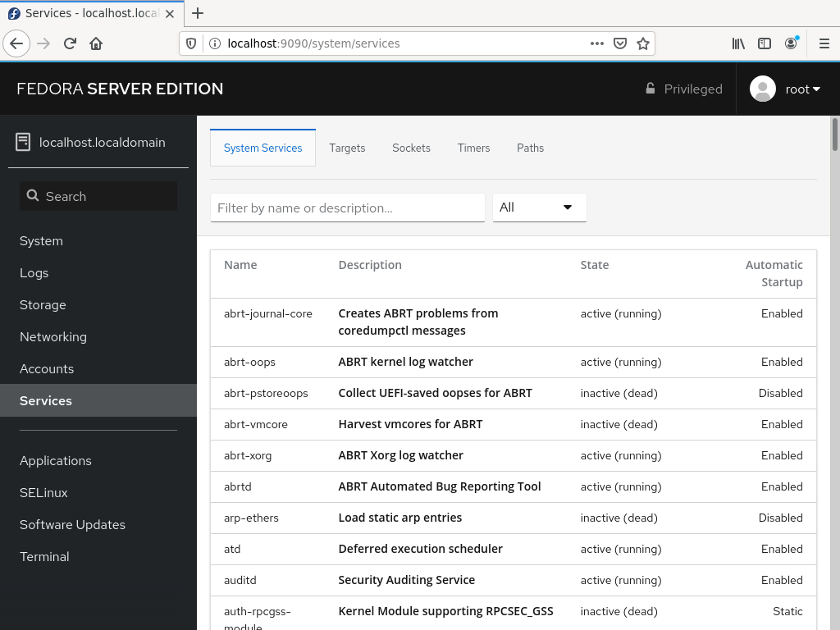Reload the current page

[x=70, y=43]
